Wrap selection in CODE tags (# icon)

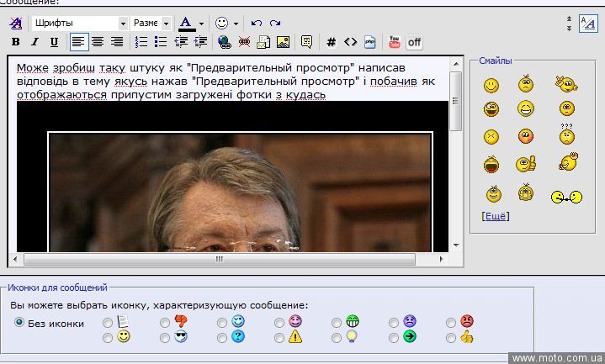(331, 42)
